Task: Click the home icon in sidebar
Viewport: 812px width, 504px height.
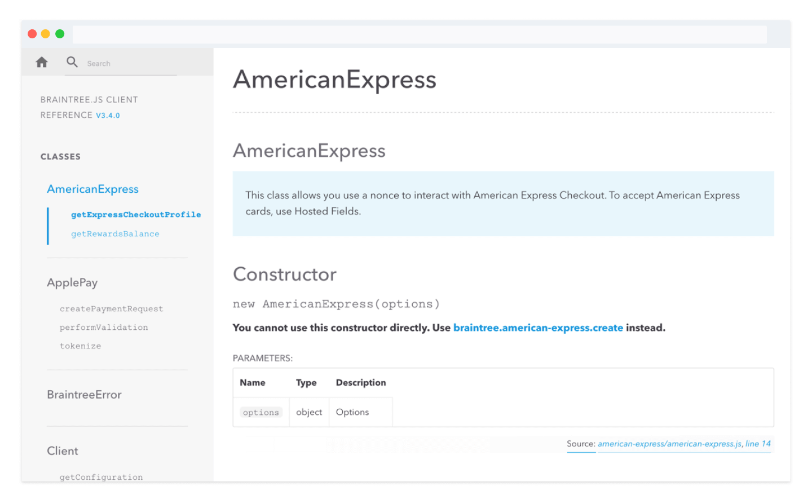Action: 42,63
